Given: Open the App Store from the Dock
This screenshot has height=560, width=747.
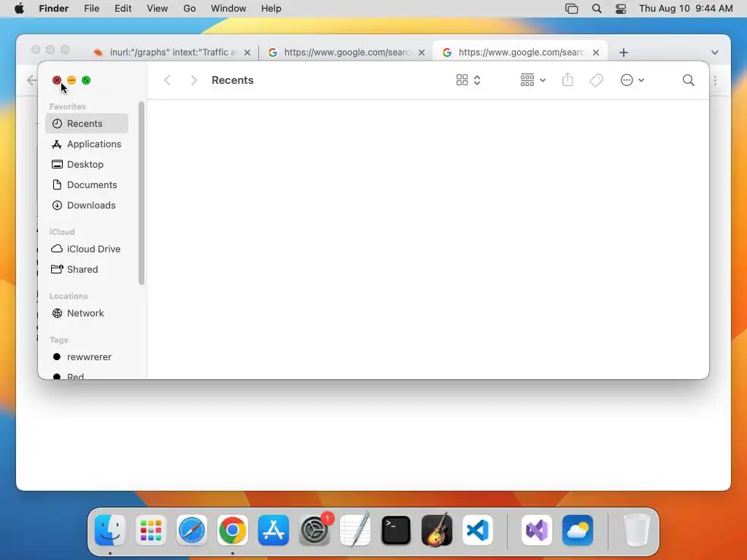Looking at the screenshot, I should coord(274,530).
